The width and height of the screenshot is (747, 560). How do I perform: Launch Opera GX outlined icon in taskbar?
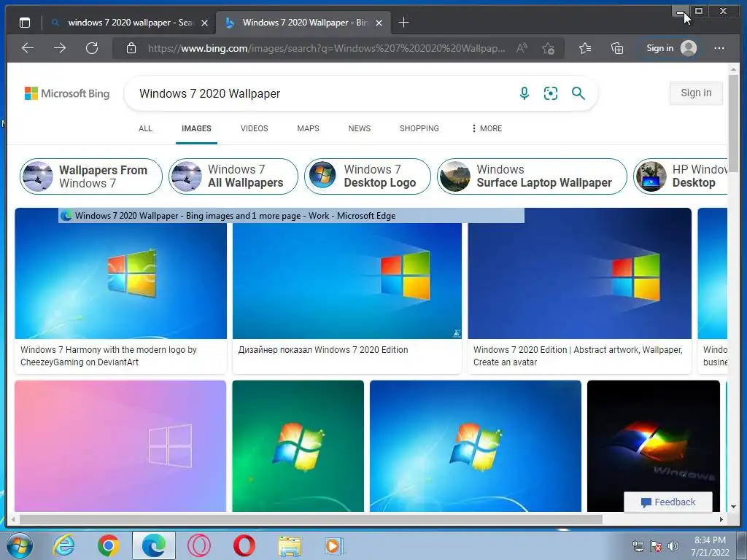pyautogui.click(x=199, y=545)
